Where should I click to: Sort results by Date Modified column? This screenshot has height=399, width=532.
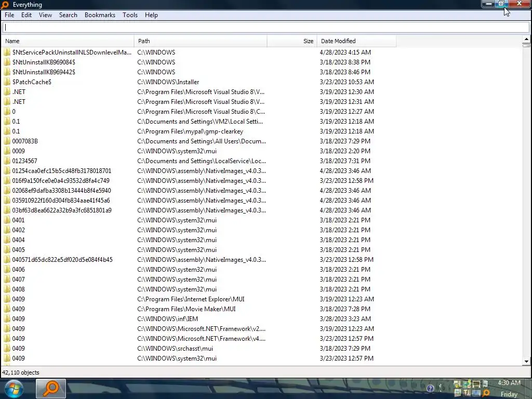coord(356,41)
